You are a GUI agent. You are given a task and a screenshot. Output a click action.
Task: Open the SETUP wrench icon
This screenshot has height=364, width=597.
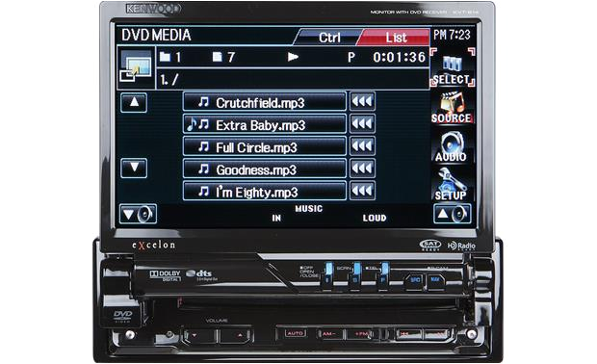click(451, 185)
